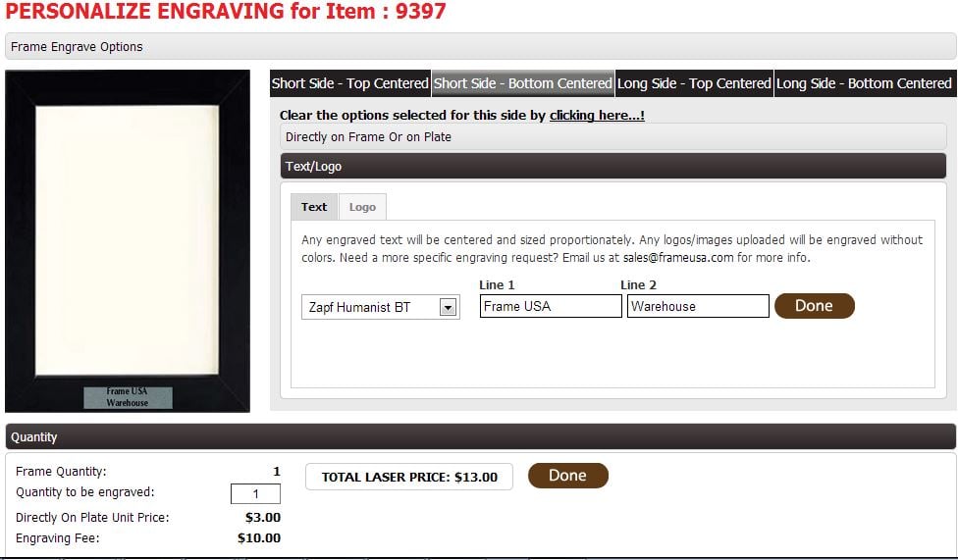The width and height of the screenshot is (958, 560).
Task: Switch to Short Side - Top Centered tab
Action: (x=350, y=83)
